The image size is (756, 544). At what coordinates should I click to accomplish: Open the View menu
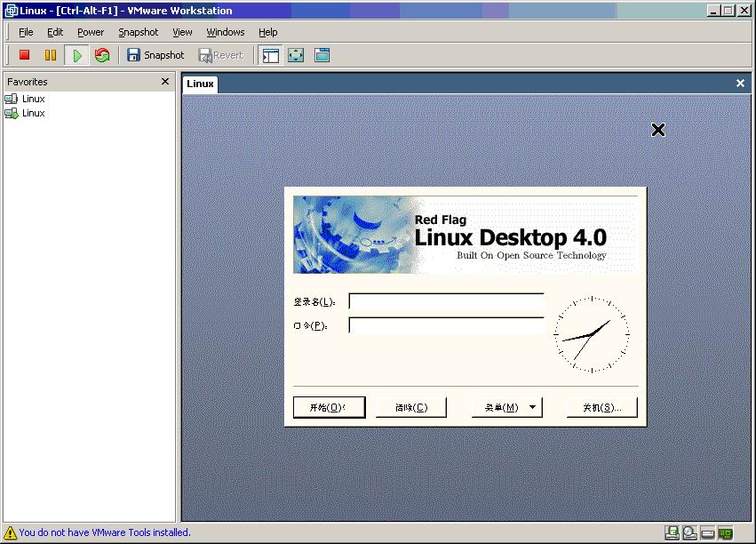pos(182,32)
